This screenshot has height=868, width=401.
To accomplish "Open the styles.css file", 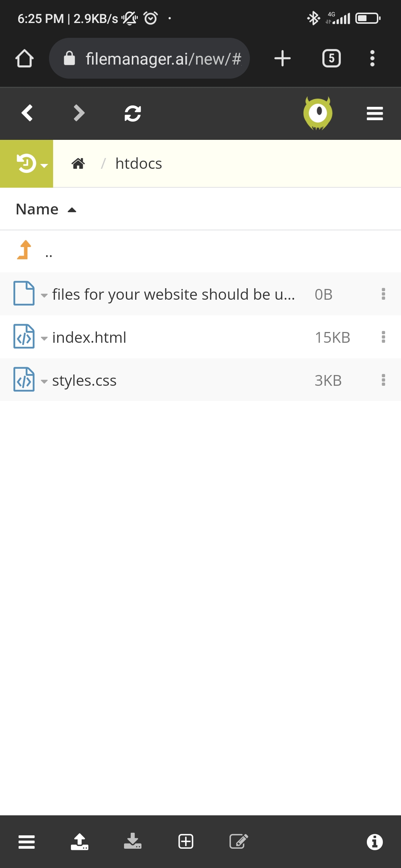I will 84,381.
